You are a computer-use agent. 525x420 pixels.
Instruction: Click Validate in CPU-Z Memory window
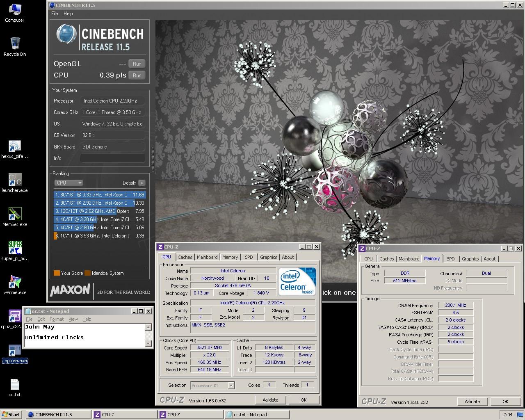point(472,402)
